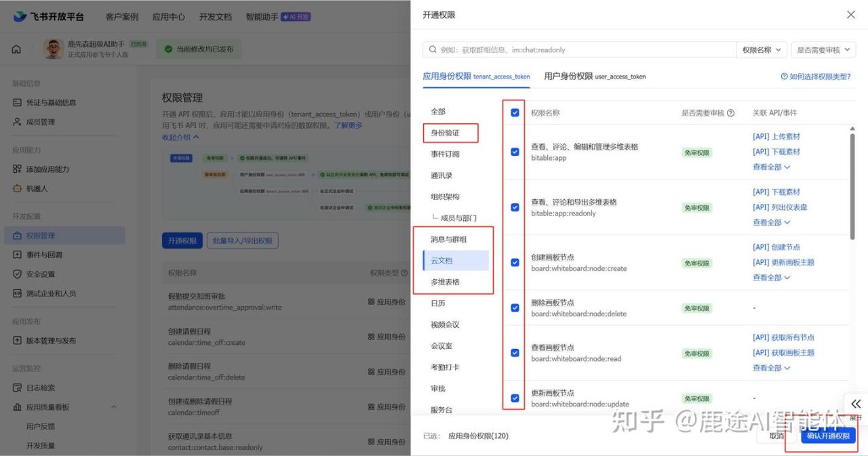Viewport: 868px width, 456px height.
Task: Click the permission search input field
Action: pos(583,49)
